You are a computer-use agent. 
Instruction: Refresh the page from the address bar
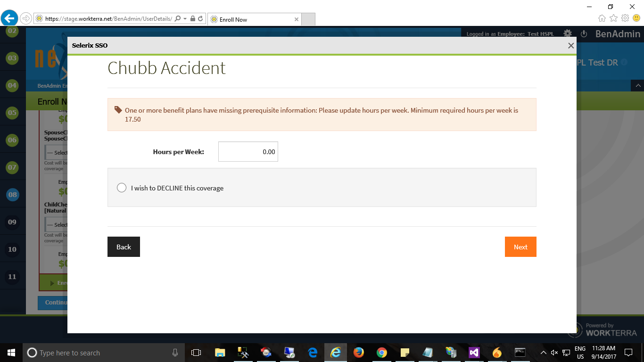tap(200, 19)
